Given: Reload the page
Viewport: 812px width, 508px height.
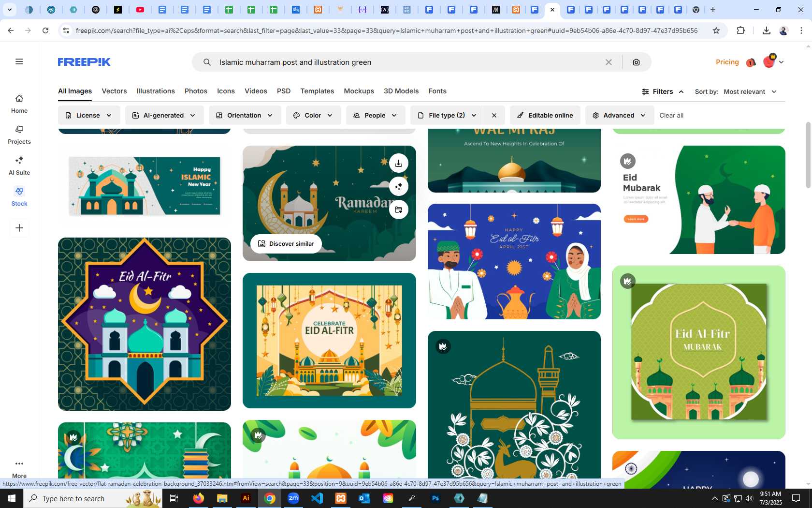Looking at the screenshot, I should [x=45, y=30].
